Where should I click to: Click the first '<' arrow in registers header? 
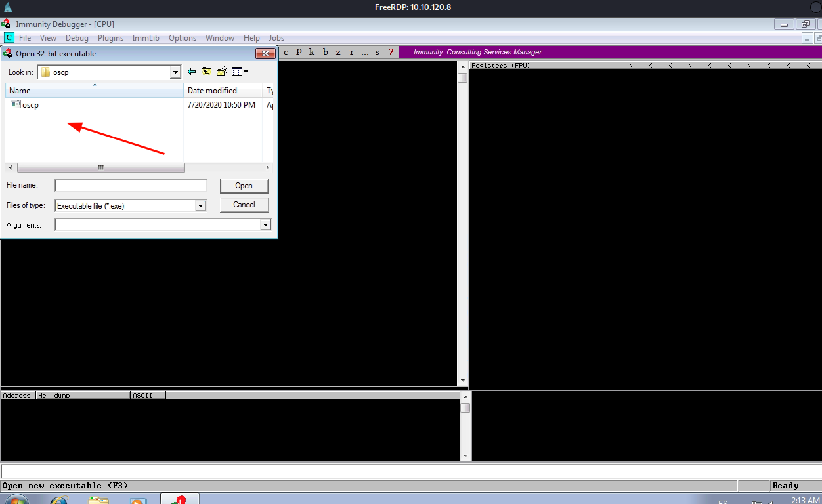pos(631,65)
